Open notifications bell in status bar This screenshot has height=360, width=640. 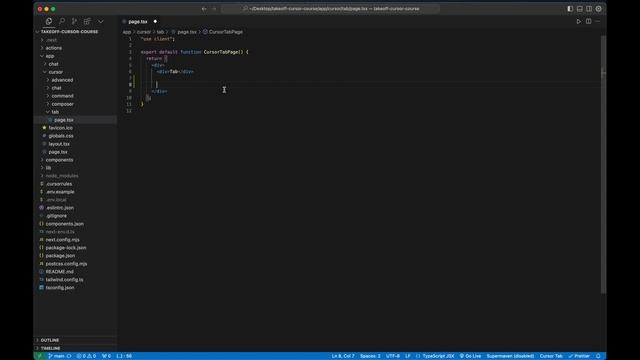pos(598,356)
